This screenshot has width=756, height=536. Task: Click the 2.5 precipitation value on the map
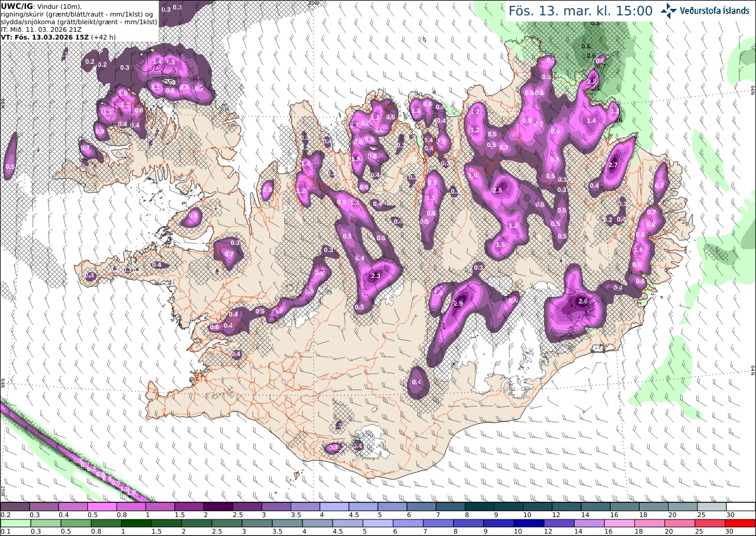(497, 190)
